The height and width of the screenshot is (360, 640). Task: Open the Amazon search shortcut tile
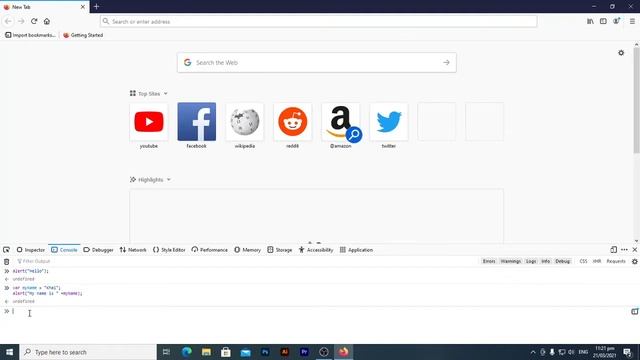pyautogui.click(x=341, y=122)
